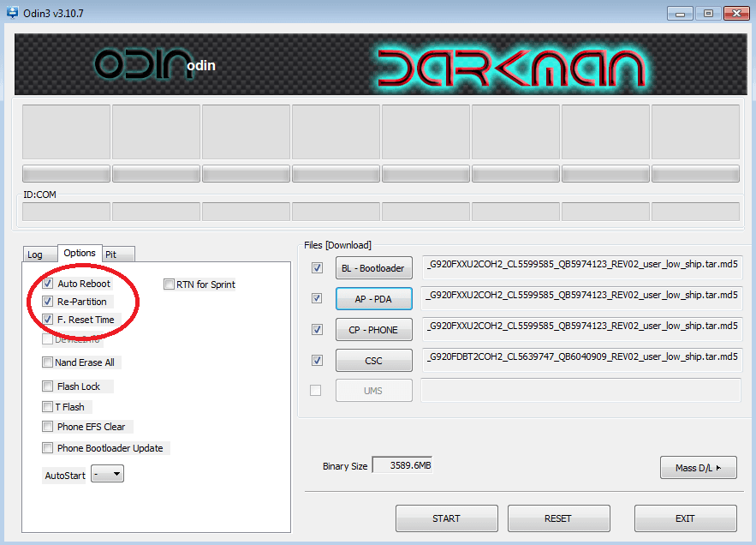This screenshot has height=545, width=756.
Task: Click the CSC G920FDBT2COH2 file path field
Action: point(582,360)
